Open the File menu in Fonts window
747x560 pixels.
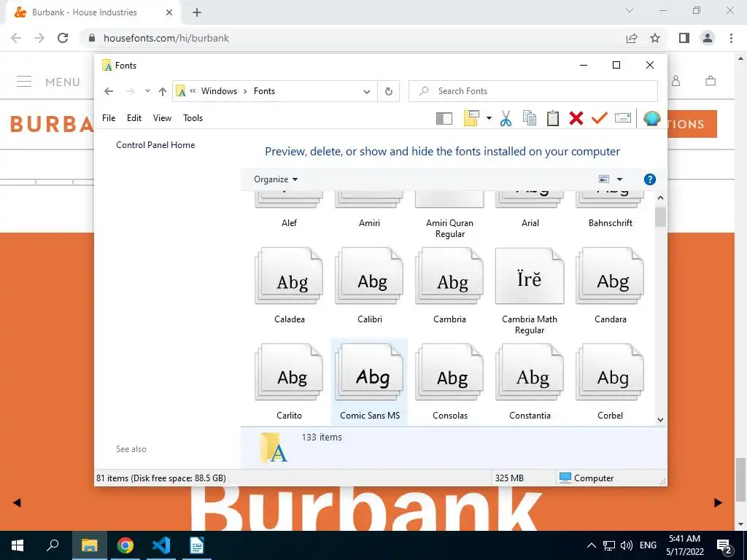point(109,117)
